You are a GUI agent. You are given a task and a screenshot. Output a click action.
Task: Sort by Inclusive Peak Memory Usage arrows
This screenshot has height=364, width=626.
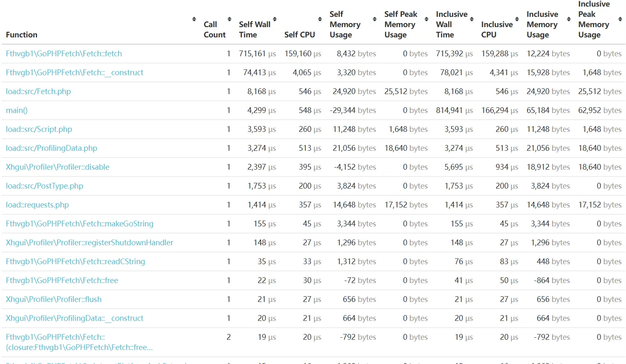(x=620, y=19)
